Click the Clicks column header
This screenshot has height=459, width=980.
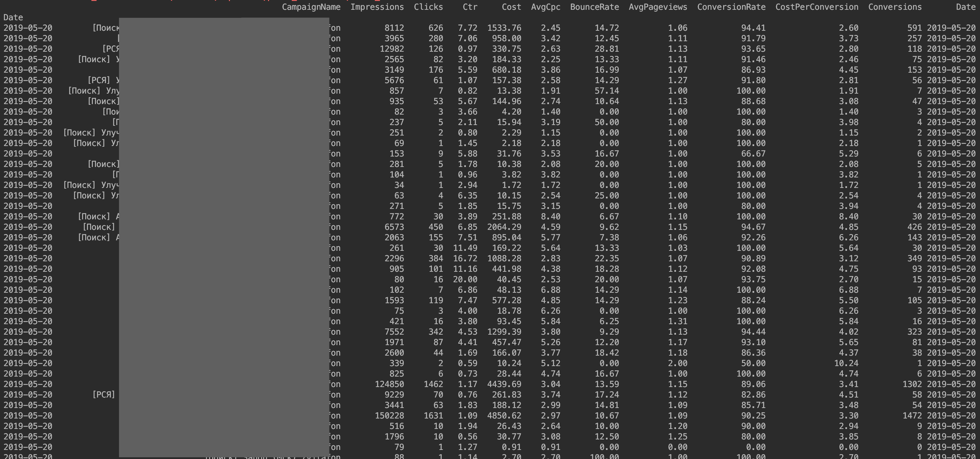pos(428,7)
